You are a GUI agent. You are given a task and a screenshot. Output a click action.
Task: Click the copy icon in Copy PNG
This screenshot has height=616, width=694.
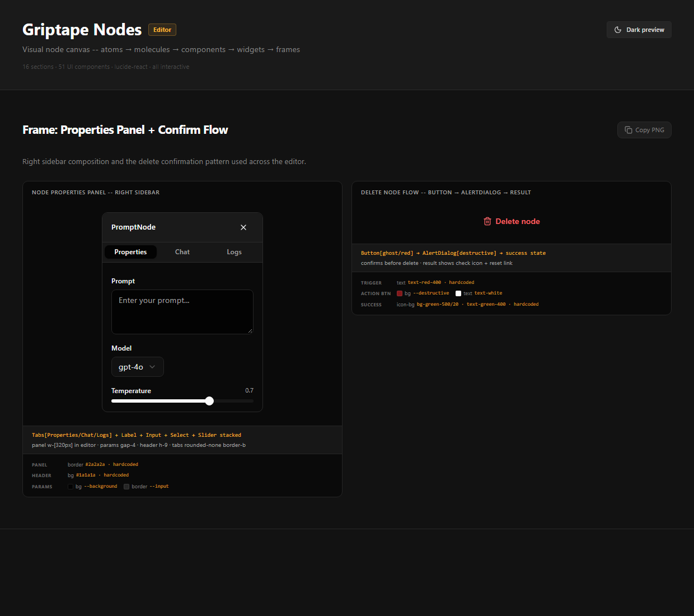[629, 130]
